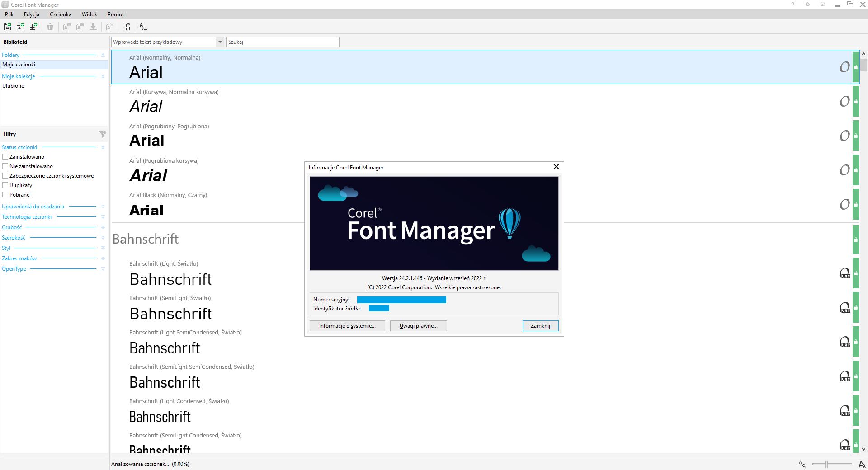
Task: Open settings via the title bar gear icon
Action: pyautogui.click(x=807, y=5)
